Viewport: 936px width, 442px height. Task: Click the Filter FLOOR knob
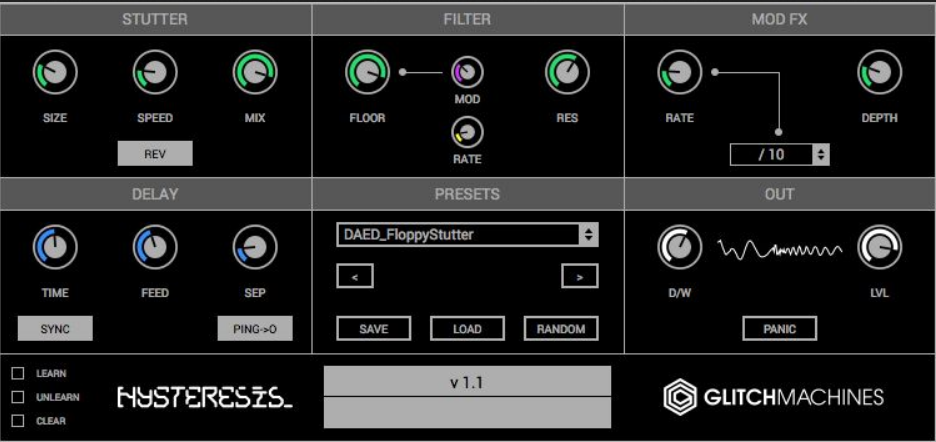[x=368, y=72]
